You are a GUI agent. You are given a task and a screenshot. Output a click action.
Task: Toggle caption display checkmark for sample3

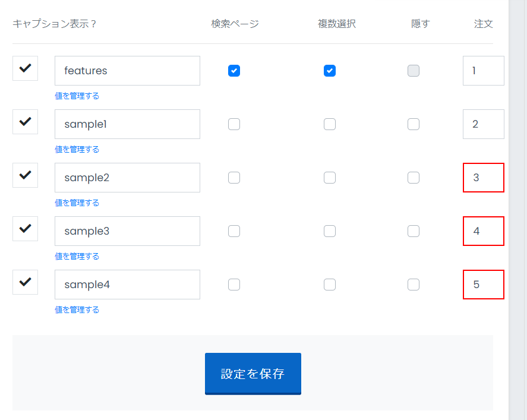[25, 229]
